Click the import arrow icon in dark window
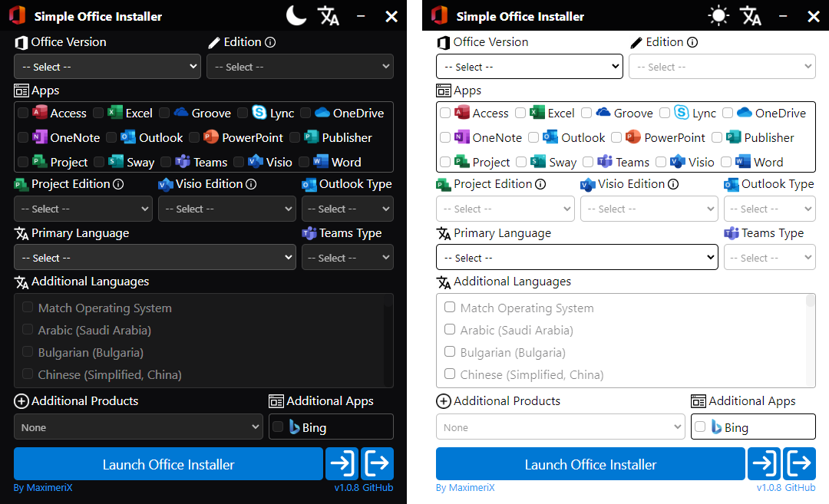Viewport: 829px width, 504px height. point(342,464)
